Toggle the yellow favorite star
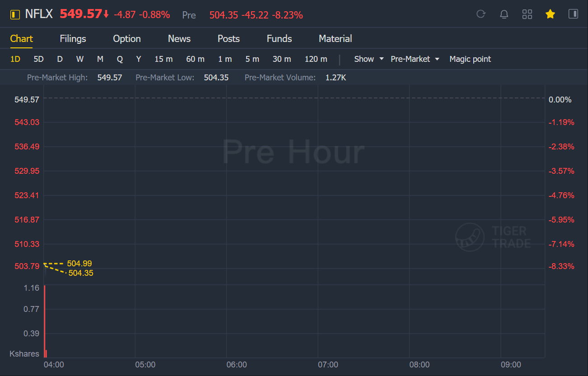This screenshot has width=588, height=376. 550,14
